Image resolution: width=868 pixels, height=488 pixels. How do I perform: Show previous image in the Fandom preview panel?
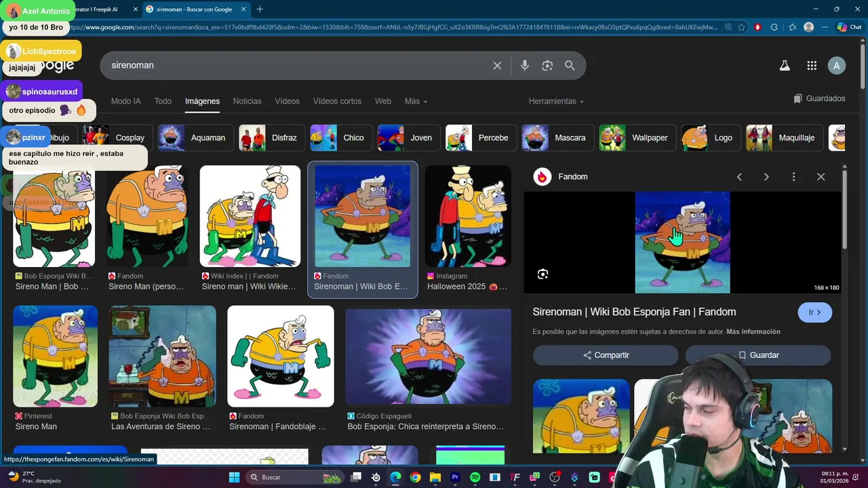point(739,177)
